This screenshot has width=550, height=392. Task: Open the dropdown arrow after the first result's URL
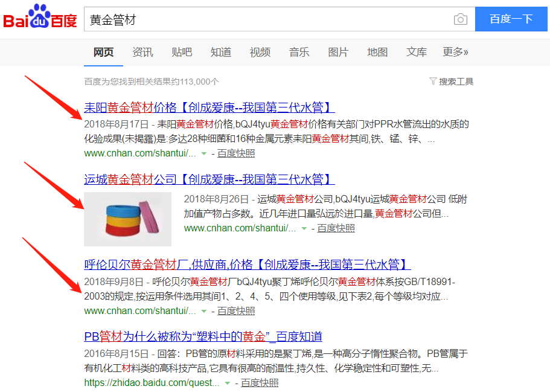[x=203, y=153]
